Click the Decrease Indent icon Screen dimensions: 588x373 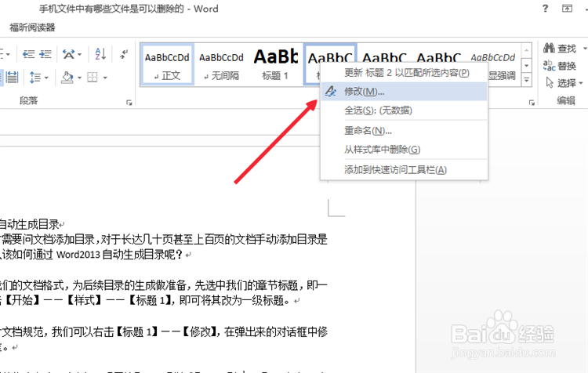point(28,54)
